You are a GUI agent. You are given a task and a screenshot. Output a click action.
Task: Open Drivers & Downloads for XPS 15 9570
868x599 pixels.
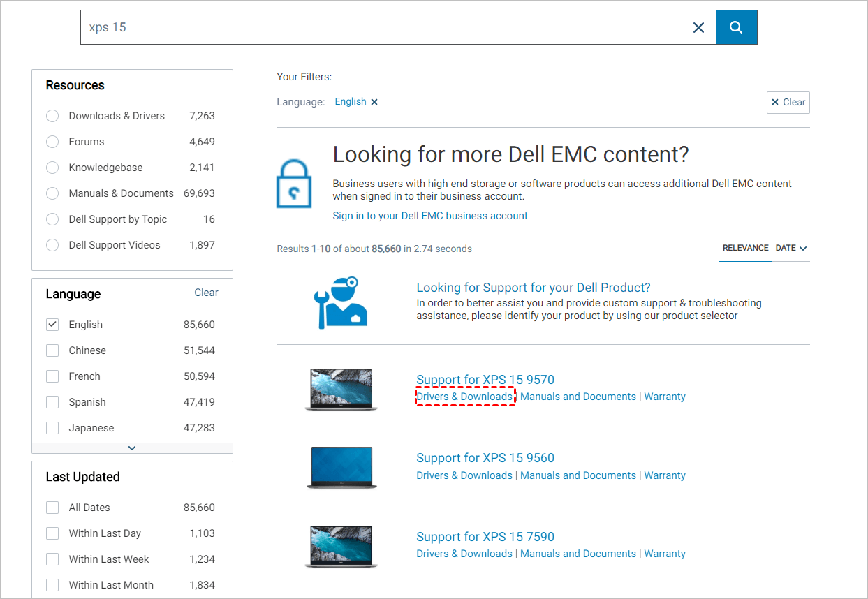464,396
